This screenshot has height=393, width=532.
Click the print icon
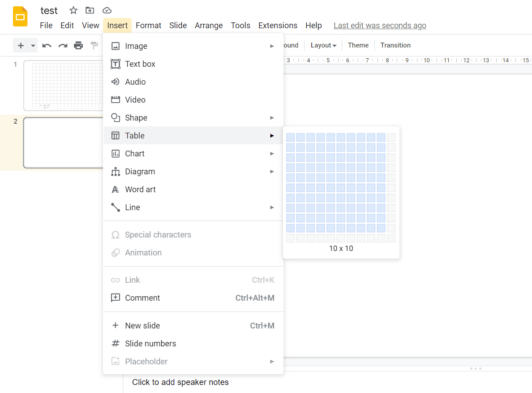pyautogui.click(x=78, y=45)
